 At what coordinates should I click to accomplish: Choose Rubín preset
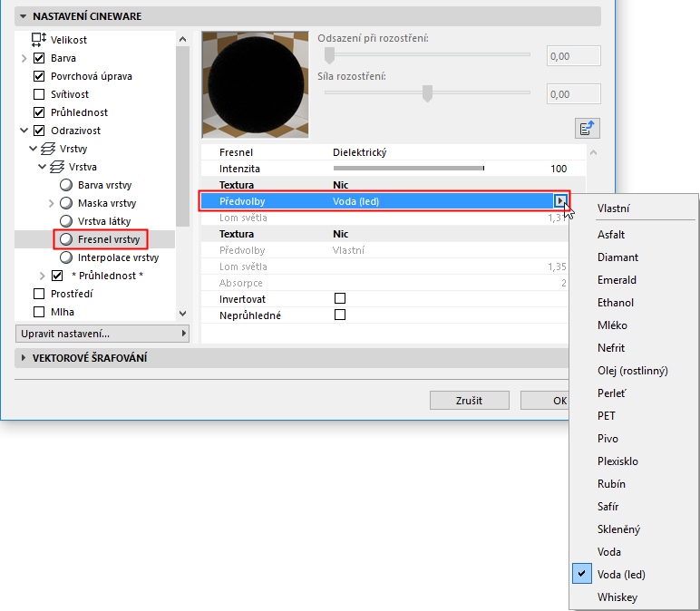pyautogui.click(x=634, y=484)
